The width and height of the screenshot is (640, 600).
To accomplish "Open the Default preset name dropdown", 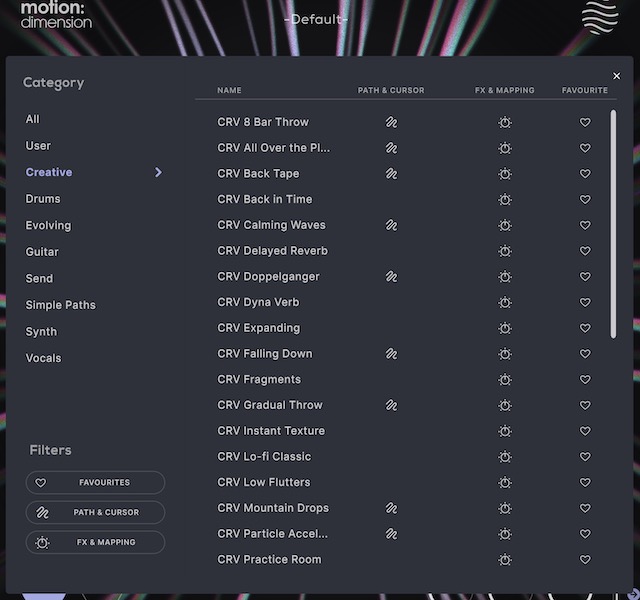I will coord(316,20).
